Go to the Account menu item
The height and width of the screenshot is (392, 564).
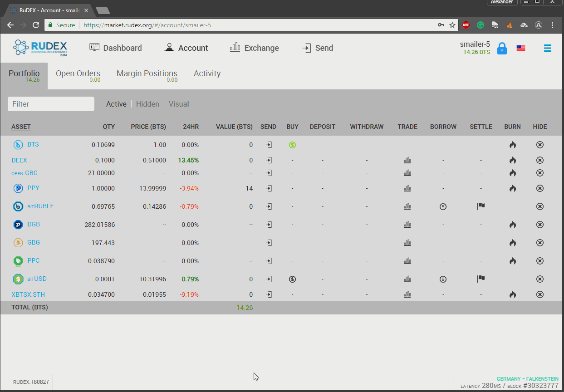pos(186,48)
